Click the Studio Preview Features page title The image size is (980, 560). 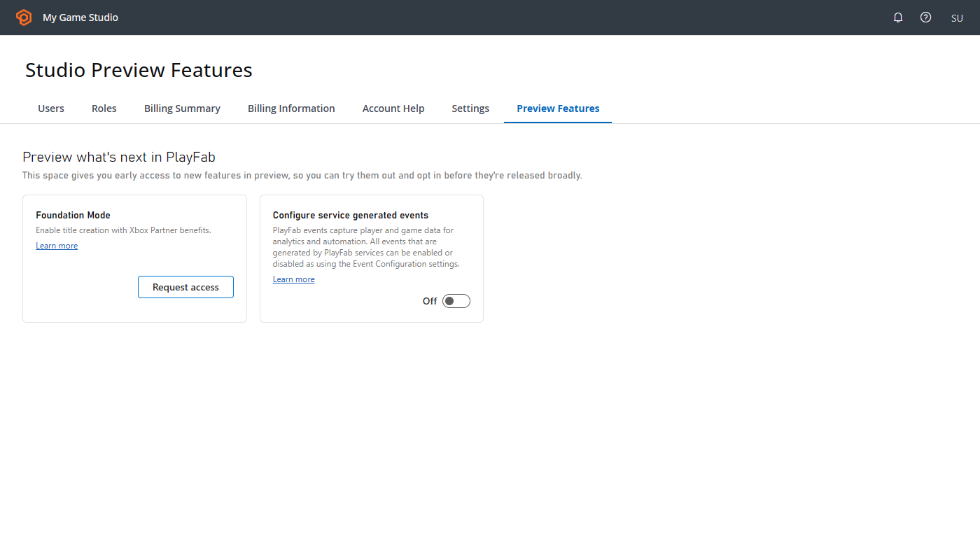[139, 70]
